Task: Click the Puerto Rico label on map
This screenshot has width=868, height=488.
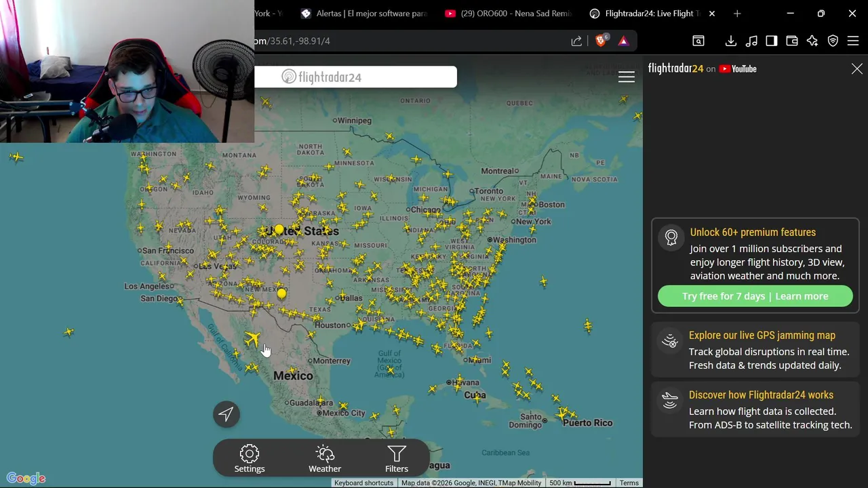Action: (587, 423)
